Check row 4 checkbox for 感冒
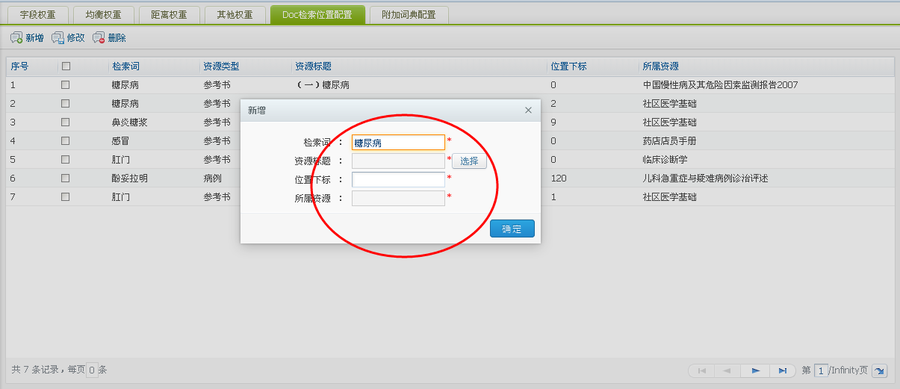Screen dimensions: 900x389 65,141
